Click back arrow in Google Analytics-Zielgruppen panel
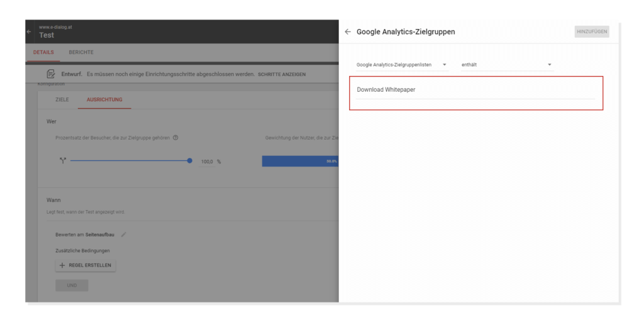This screenshot has width=644, height=322. coord(348,32)
